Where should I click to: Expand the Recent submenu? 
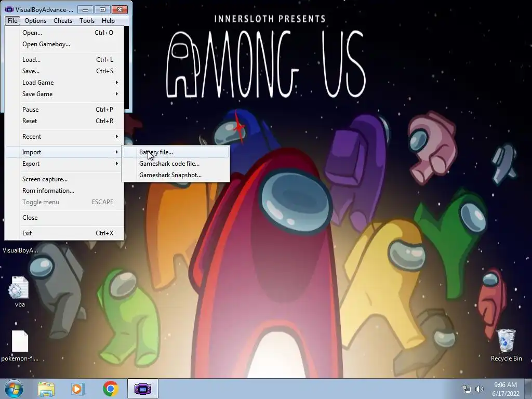(x=64, y=137)
